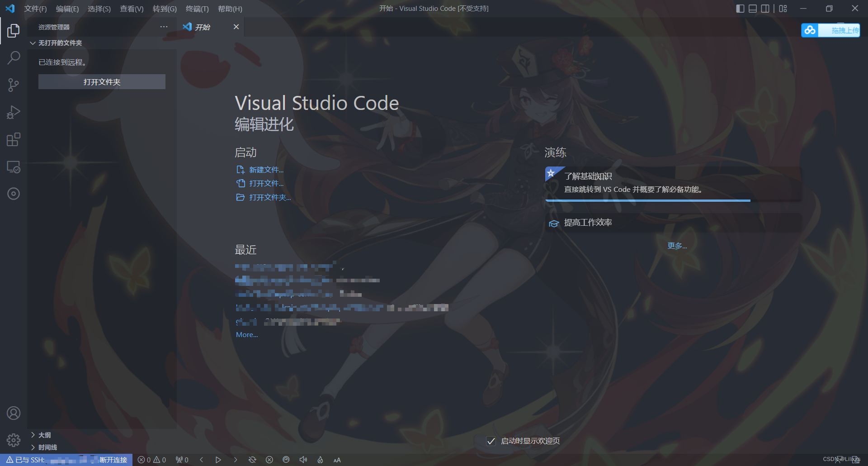The image size is (868, 466).
Task: Open the Extensions view icon
Action: 13,139
